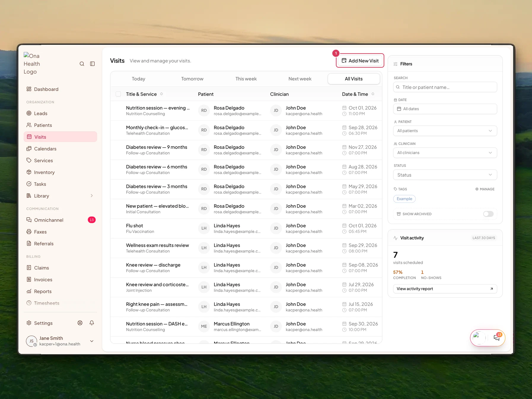
Task: Click the LH avatar in the Flu shot row
Action: coord(204,228)
